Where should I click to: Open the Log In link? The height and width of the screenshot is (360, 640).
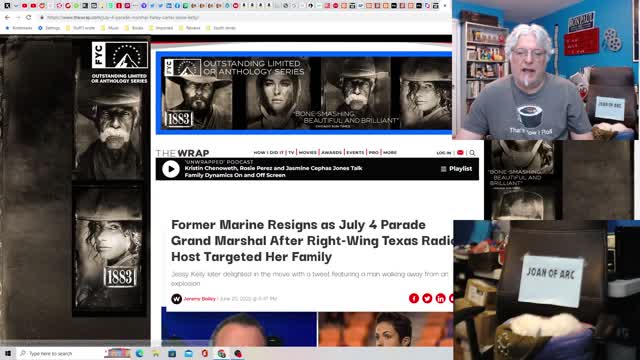coord(444,153)
